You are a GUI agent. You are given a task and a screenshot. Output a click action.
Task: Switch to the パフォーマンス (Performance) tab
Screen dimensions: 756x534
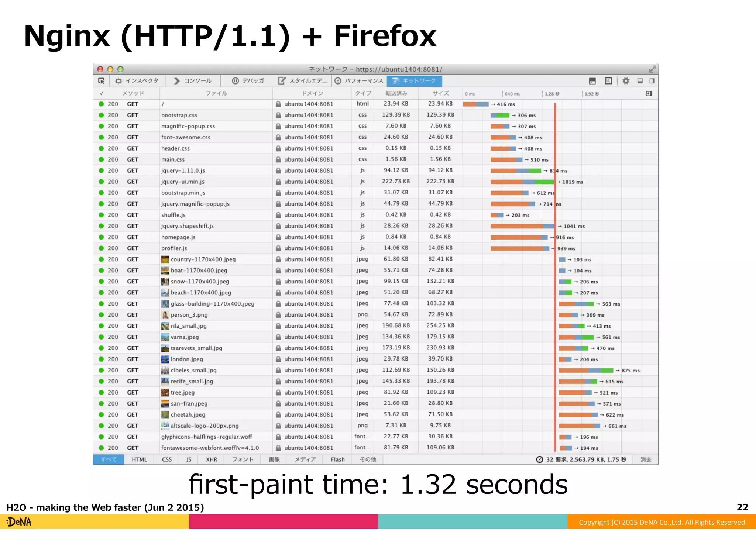tap(359, 81)
